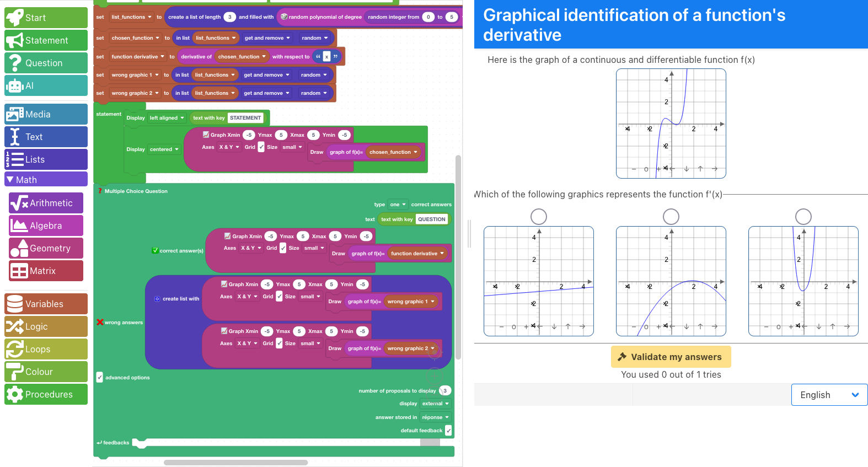Pan down on the f(x) graph
This screenshot has height=467, width=868.
[687, 169]
